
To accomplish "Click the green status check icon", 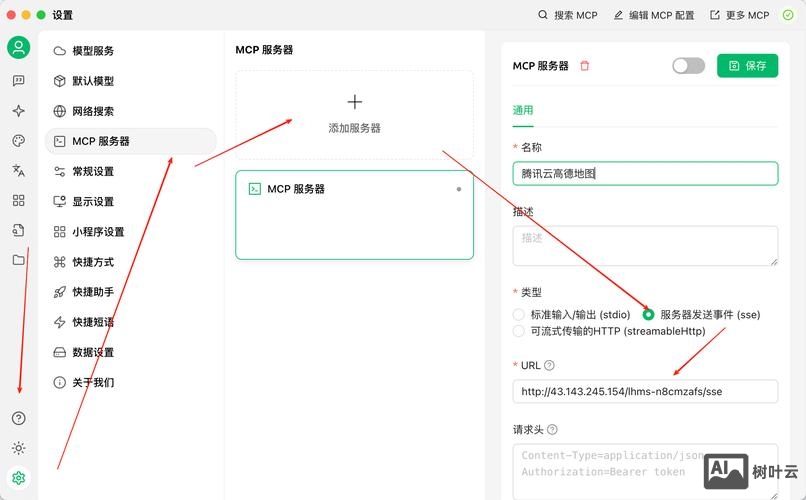I will [x=788, y=15].
